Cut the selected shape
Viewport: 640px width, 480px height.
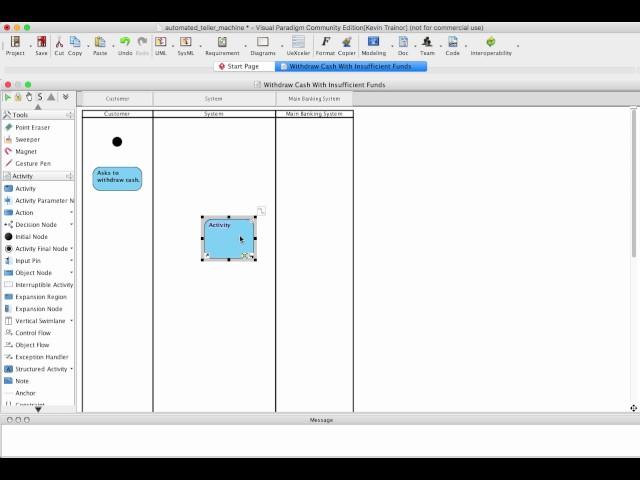59,45
